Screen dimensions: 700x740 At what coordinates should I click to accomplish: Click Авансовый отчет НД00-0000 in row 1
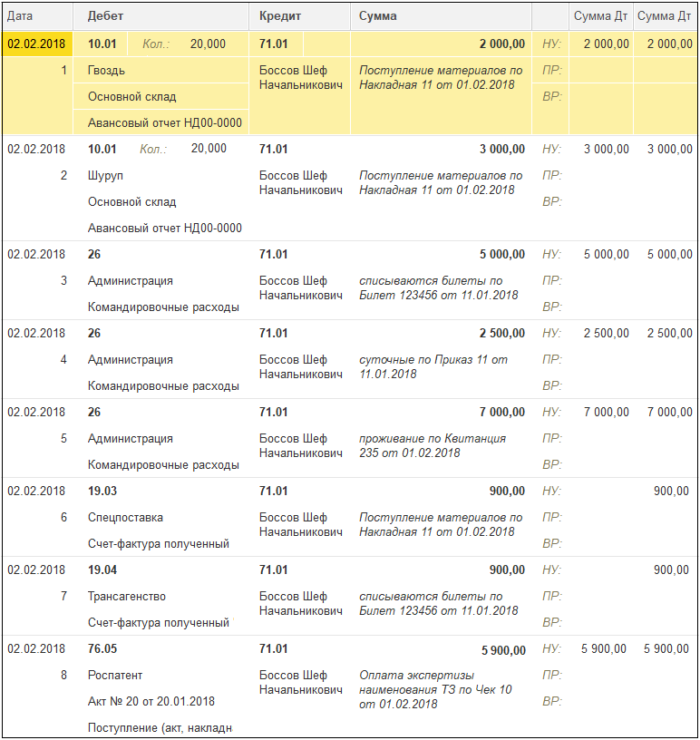tap(161, 122)
